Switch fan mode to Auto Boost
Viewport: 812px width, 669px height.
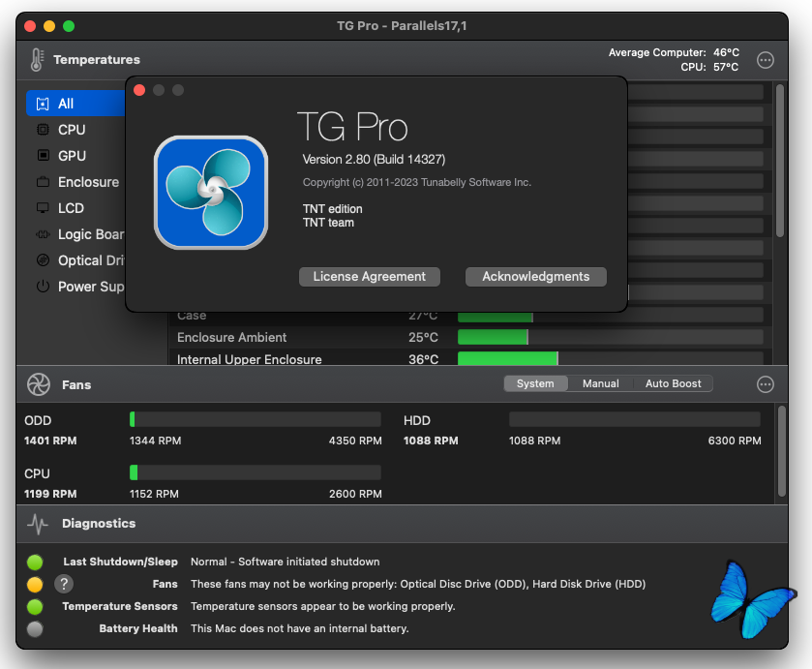674,383
